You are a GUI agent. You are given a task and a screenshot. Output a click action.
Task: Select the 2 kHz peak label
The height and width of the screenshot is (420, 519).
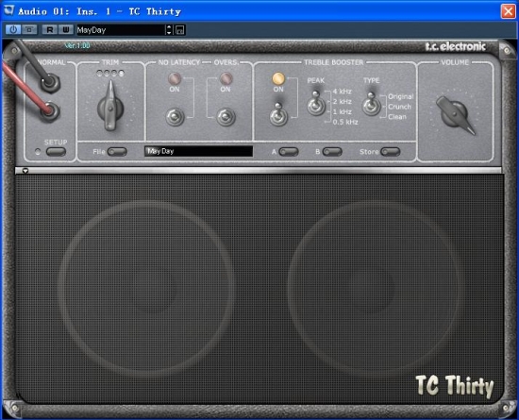pyautogui.click(x=343, y=102)
